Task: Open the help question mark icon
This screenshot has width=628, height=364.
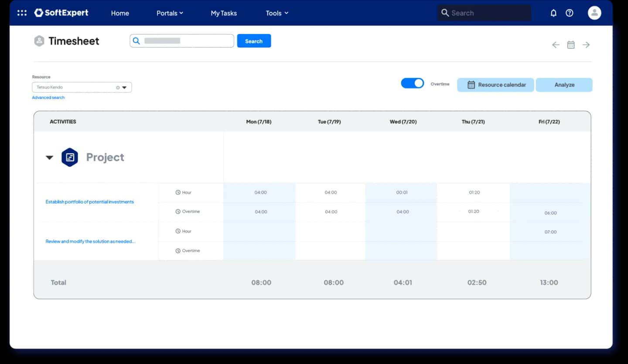Action: tap(570, 13)
